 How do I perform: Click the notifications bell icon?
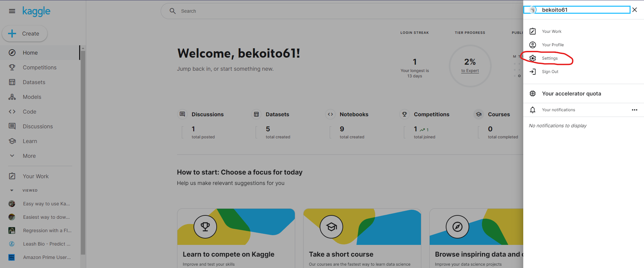coord(533,110)
